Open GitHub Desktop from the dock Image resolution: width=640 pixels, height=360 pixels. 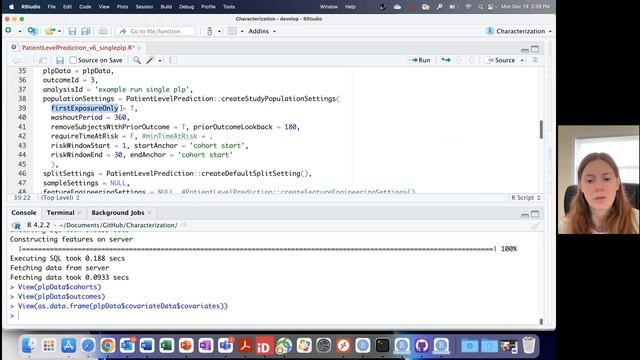coord(422,346)
